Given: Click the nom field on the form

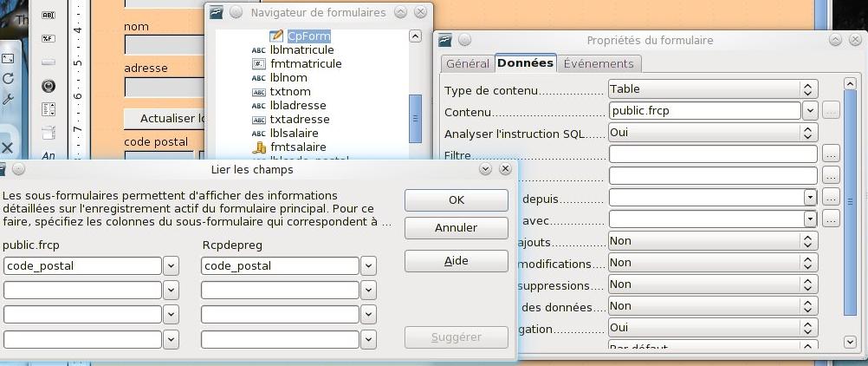Looking at the screenshot, I should click(x=165, y=45).
